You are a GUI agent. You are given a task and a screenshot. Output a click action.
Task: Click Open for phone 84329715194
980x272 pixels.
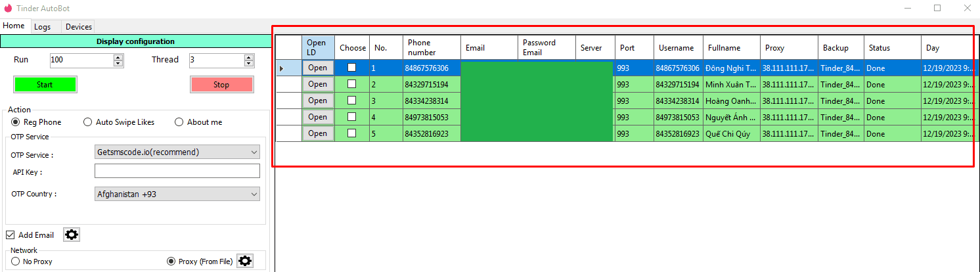pos(318,84)
